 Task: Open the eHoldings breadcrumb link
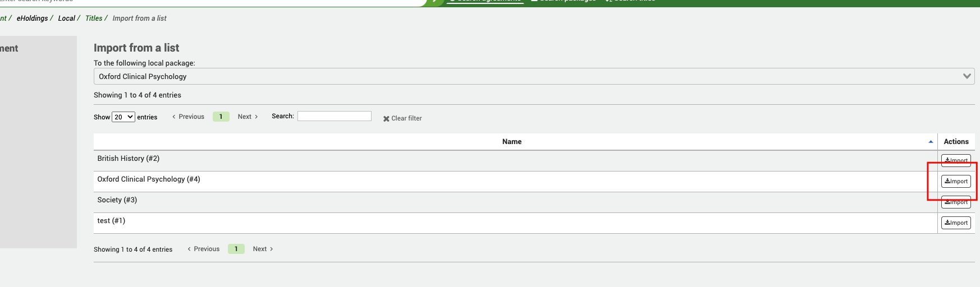(x=32, y=18)
